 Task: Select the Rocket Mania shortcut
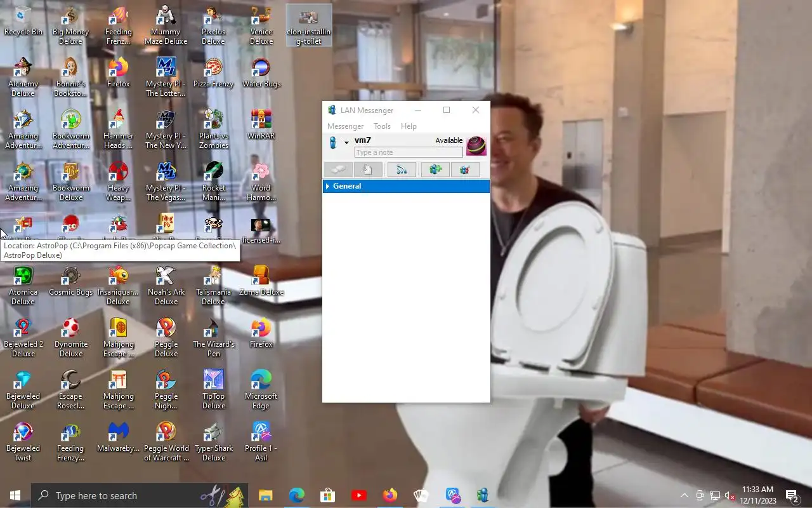point(213,182)
